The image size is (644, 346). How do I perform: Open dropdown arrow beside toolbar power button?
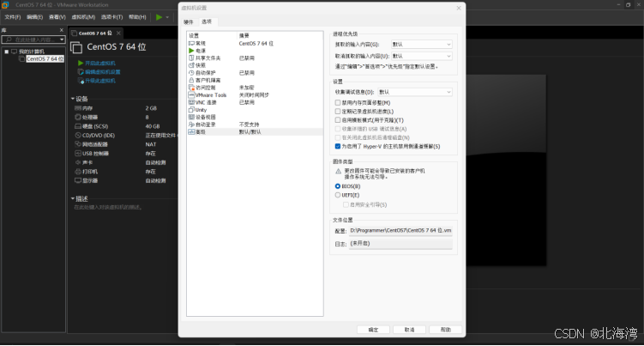(167, 17)
